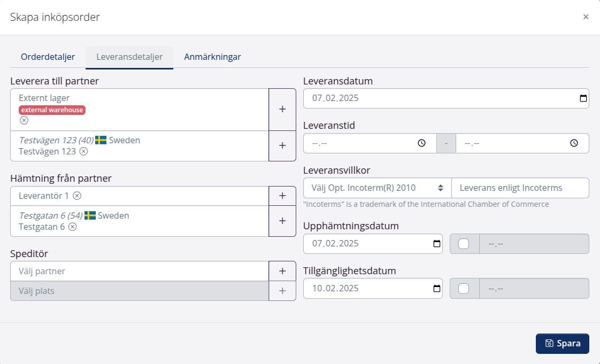Click the Leveransdatum date field showing 07.02.2025
Image resolution: width=600 pixels, height=364 pixels.
tap(374, 98)
